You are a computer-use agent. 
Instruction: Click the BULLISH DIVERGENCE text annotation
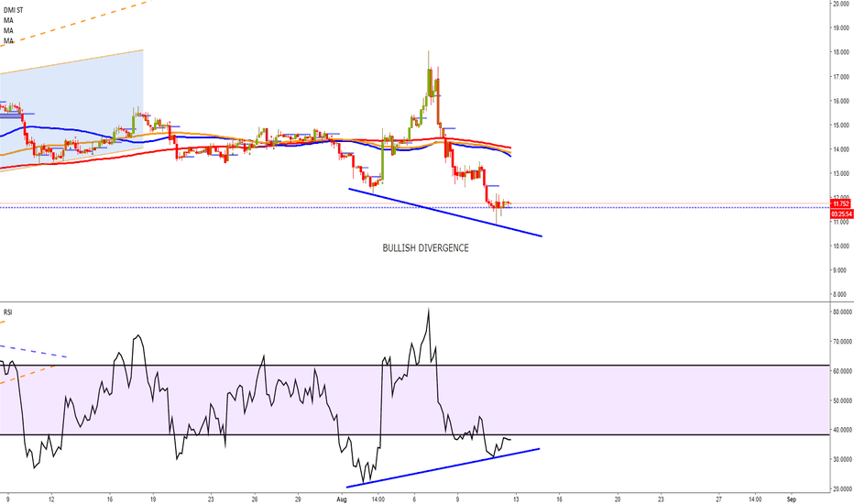[425, 248]
